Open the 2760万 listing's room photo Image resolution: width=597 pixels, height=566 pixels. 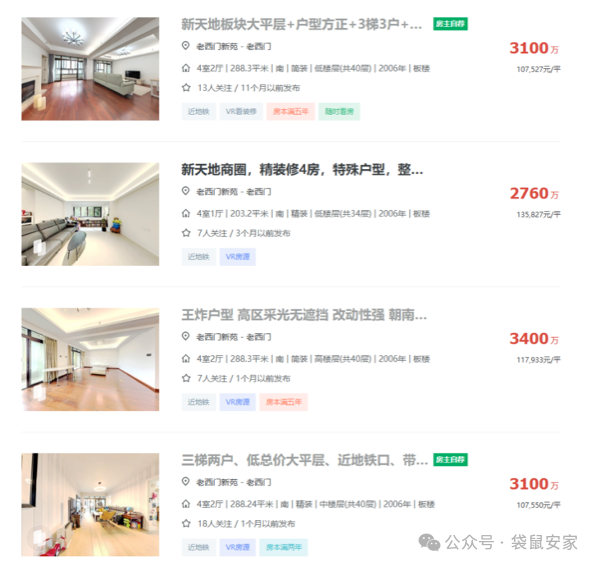click(x=90, y=214)
